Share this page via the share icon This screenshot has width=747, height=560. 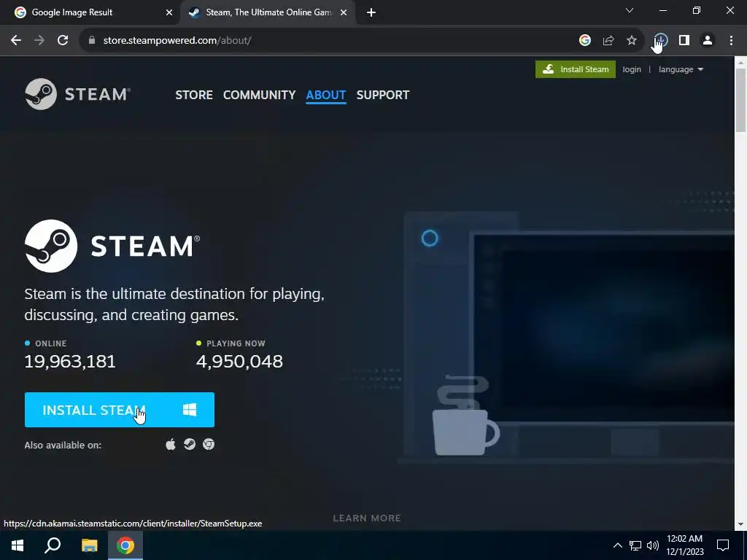608,41
